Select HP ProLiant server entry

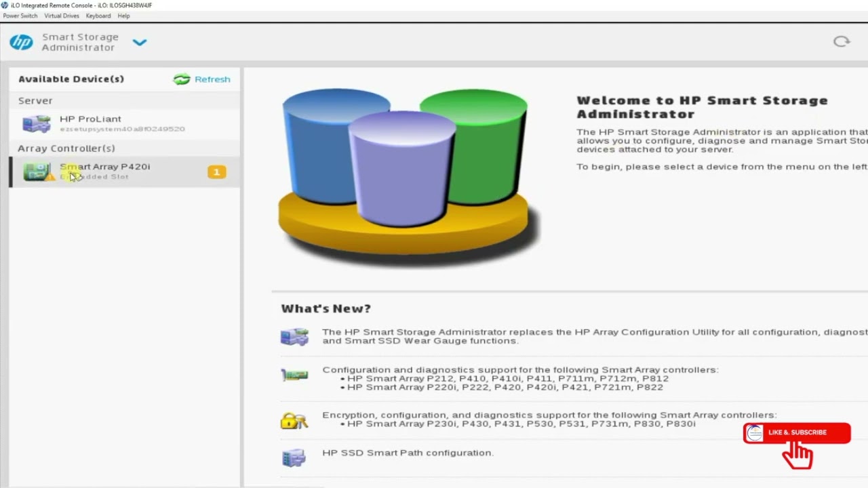(x=125, y=123)
